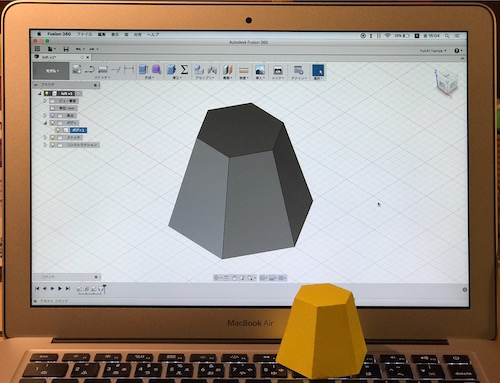This screenshot has height=383, width=500.
Task: Click the ViewCube in the viewport corner
Action: (446, 83)
